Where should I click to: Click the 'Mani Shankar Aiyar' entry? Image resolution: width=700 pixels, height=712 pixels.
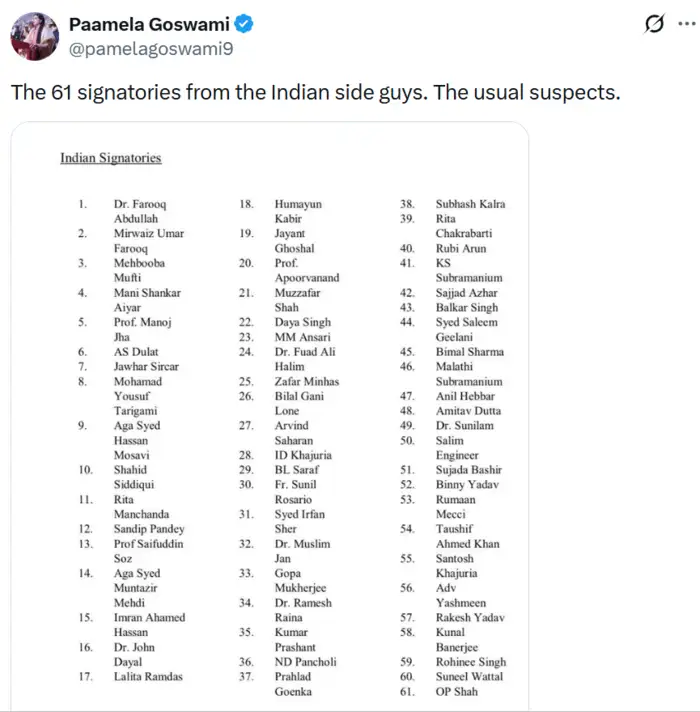click(x=147, y=300)
